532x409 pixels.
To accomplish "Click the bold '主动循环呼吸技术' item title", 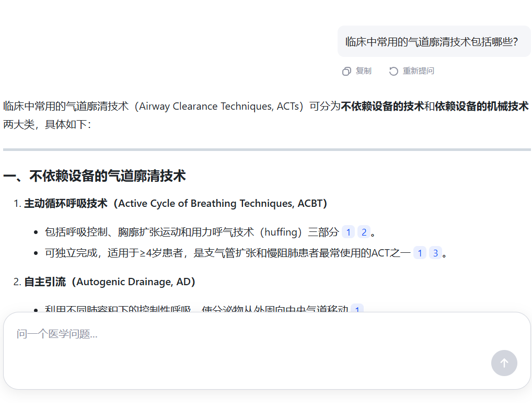I will (66, 204).
